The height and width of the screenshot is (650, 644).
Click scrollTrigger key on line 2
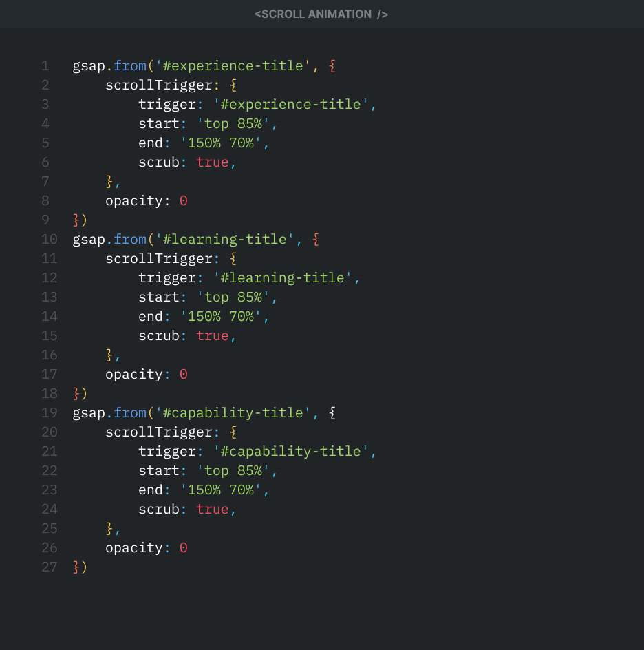pyautogui.click(x=159, y=85)
